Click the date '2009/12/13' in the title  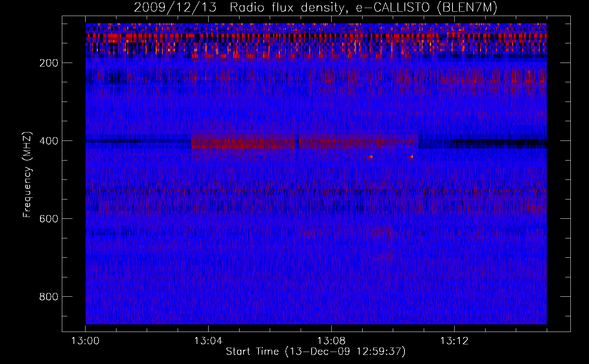[175, 8]
